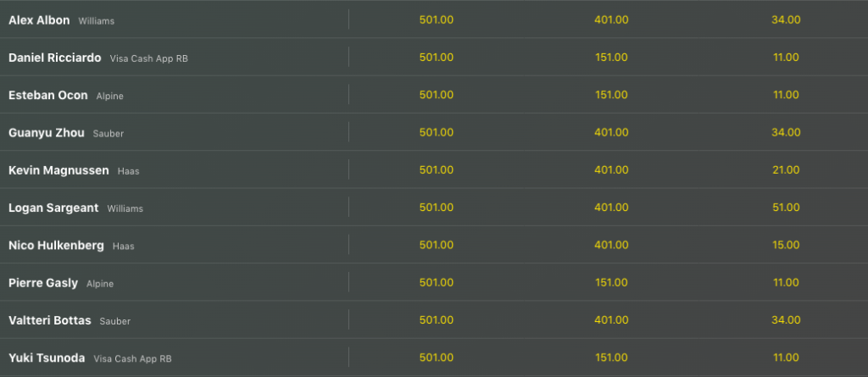
Task: Select Kevin Magnussen's 21.00 odds
Action: (786, 170)
